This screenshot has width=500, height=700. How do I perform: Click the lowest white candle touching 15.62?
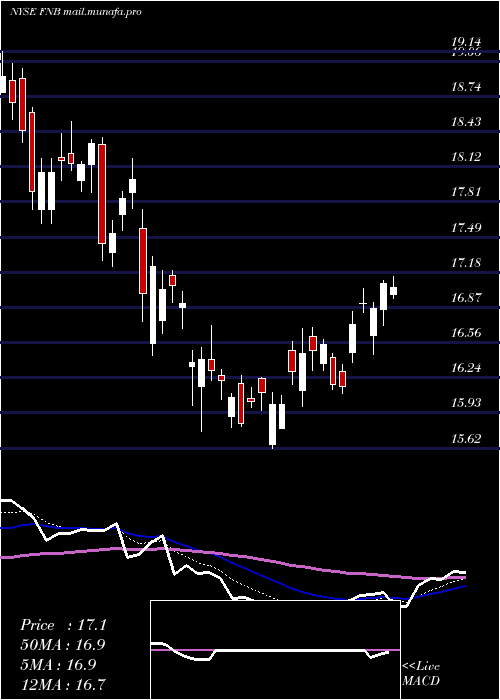point(272,424)
